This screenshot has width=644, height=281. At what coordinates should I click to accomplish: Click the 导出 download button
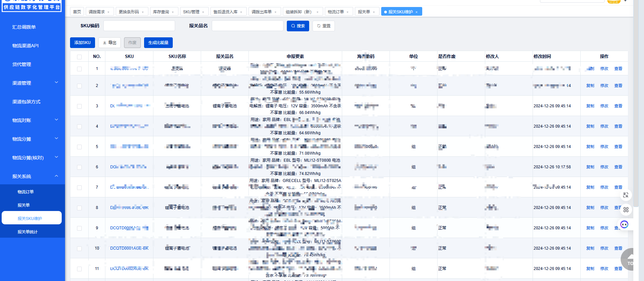coord(109,43)
